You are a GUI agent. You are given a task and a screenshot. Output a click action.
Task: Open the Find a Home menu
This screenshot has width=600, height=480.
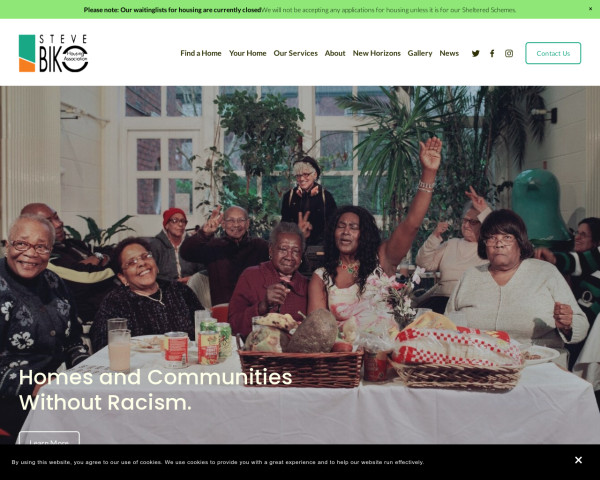click(x=201, y=53)
